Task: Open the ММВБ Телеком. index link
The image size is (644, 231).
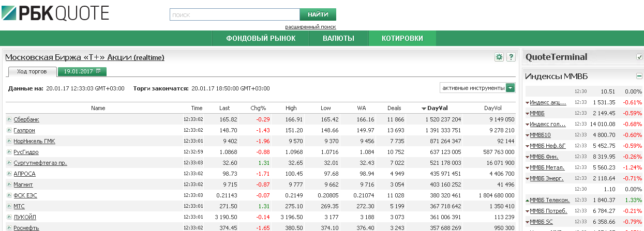Action: tap(550, 200)
